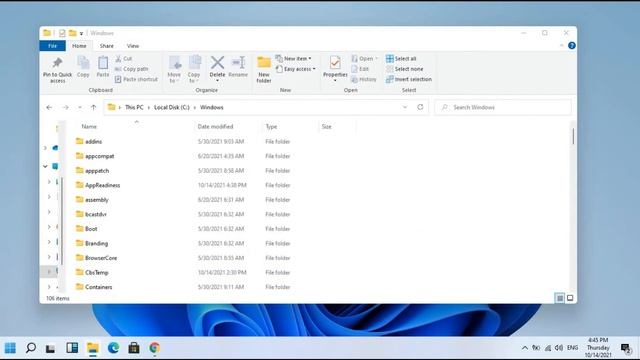
Task: Go up one folder level
Action: click(x=93, y=107)
